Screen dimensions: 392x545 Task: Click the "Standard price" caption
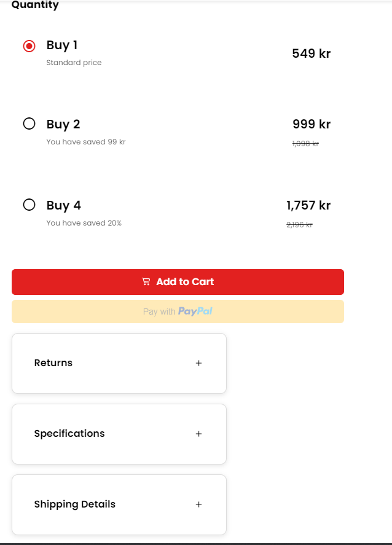[74, 63]
